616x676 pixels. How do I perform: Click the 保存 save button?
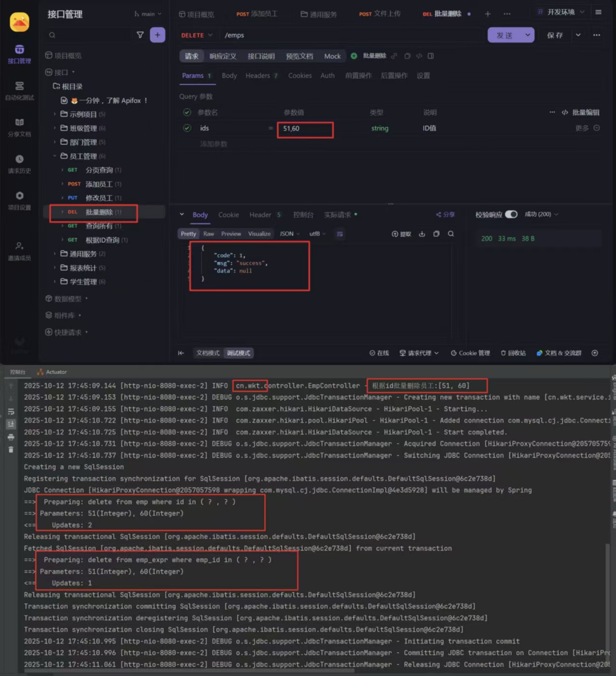555,35
